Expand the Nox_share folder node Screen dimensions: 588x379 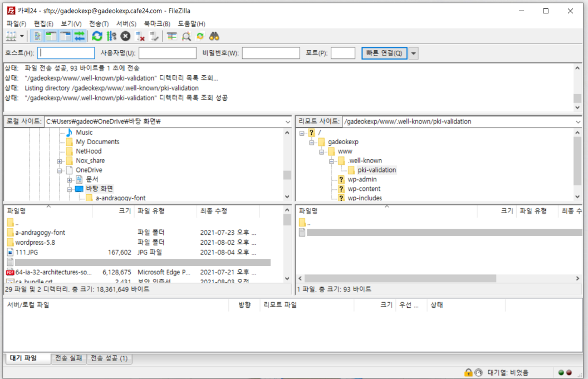tap(60, 161)
